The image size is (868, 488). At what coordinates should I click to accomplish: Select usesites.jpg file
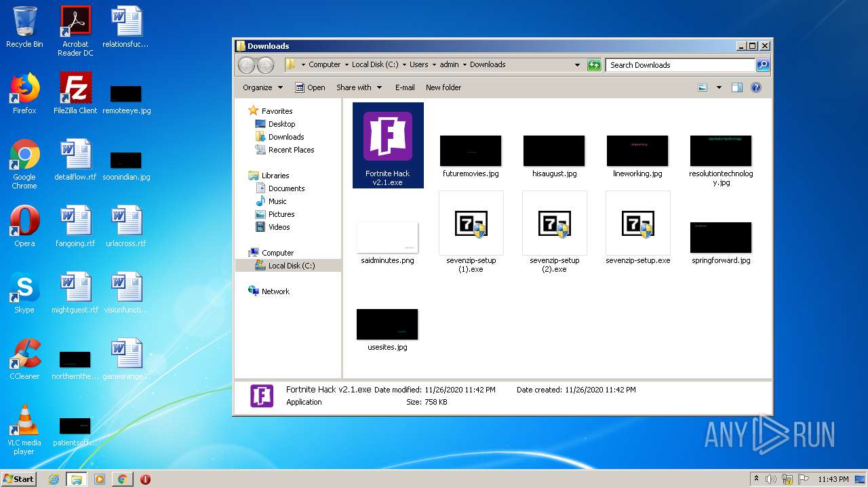387,329
